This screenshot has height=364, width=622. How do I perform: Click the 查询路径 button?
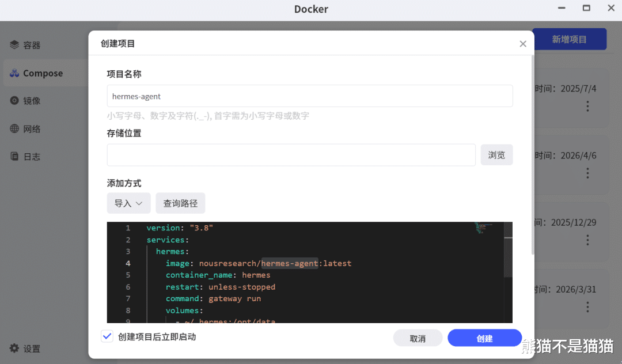tap(180, 203)
